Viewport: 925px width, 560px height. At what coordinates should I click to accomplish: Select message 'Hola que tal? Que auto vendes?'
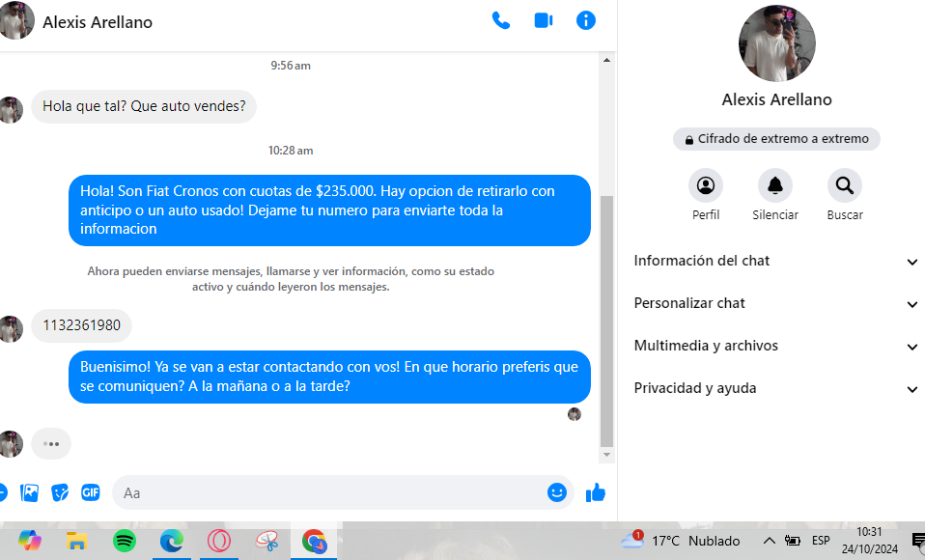(x=144, y=106)
